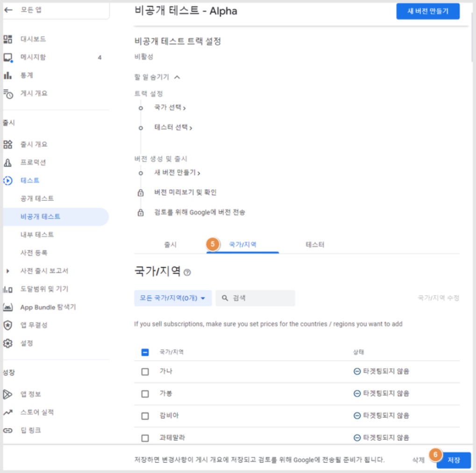Collapse the 할 일 숨기기 section
Viewport: 476px width, 473px height.
point(157,78)
